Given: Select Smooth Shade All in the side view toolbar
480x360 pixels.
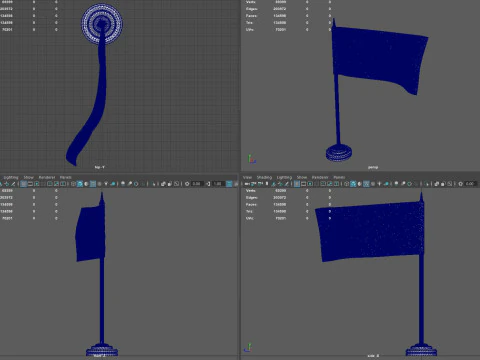Looking at the screenshot, I should pyautogui.click(x=353, y=184).
